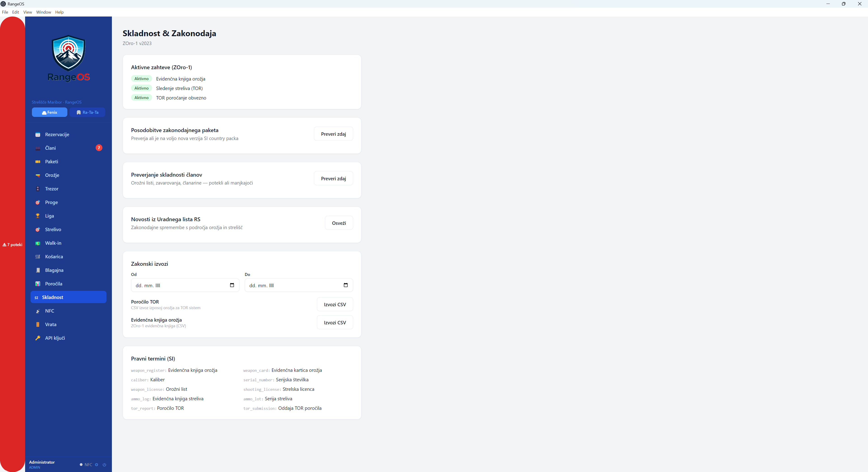Open the View menu

click(x=28, y=12)
